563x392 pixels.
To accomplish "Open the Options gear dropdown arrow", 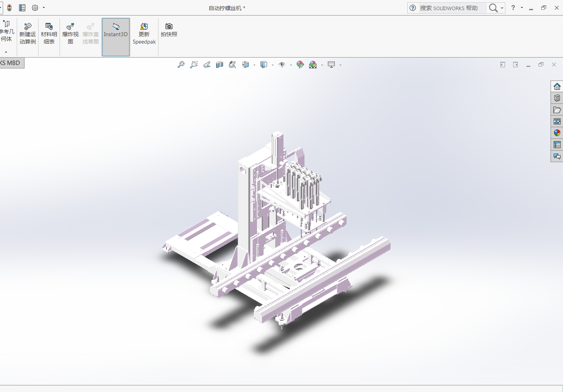I will coord(44,8).
